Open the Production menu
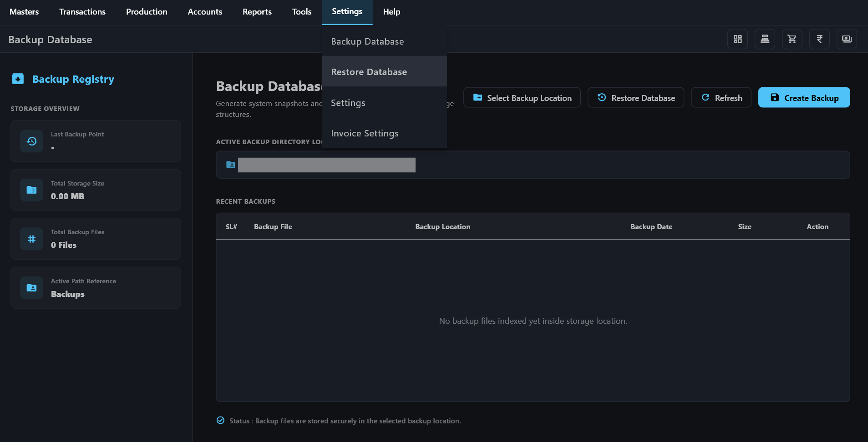This screenshot has height=442, width=868. (147, 12)
